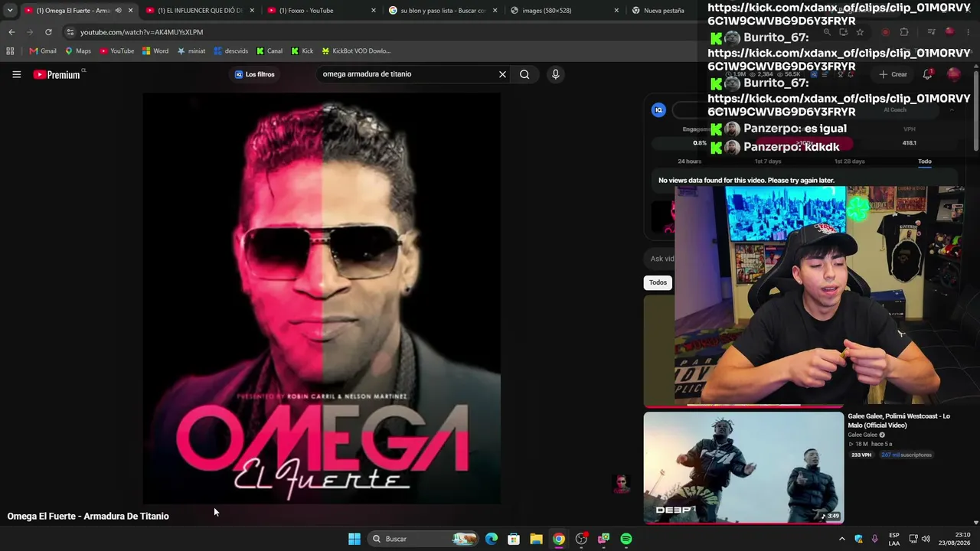Open the ESP LAA language switcher

coord(894,539)
